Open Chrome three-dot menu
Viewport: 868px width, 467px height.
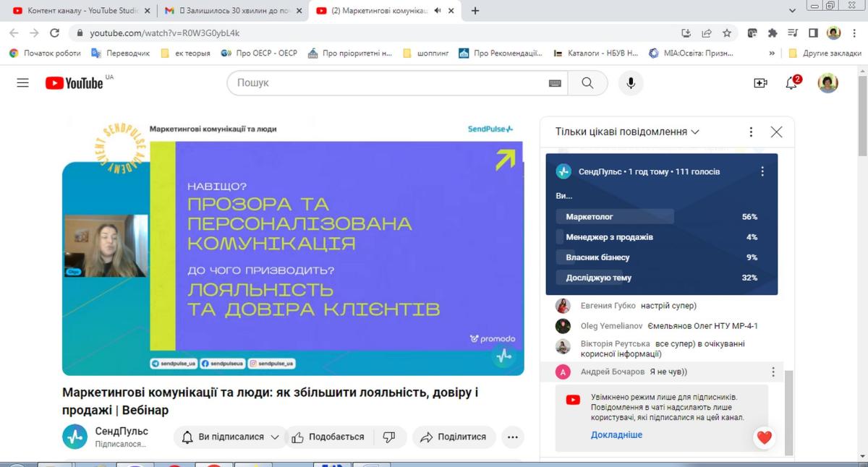(854, 33)
